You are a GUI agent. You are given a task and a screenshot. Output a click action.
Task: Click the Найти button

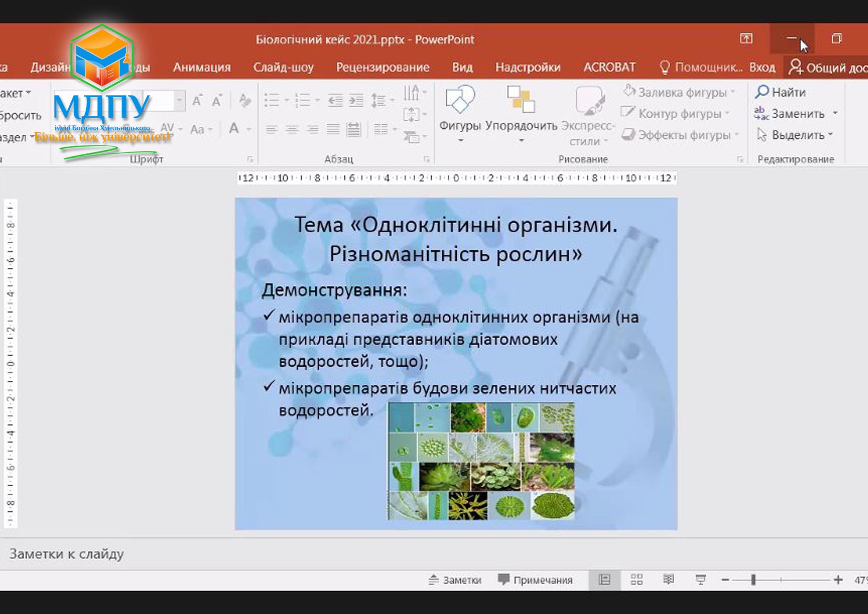pos(780,92)
